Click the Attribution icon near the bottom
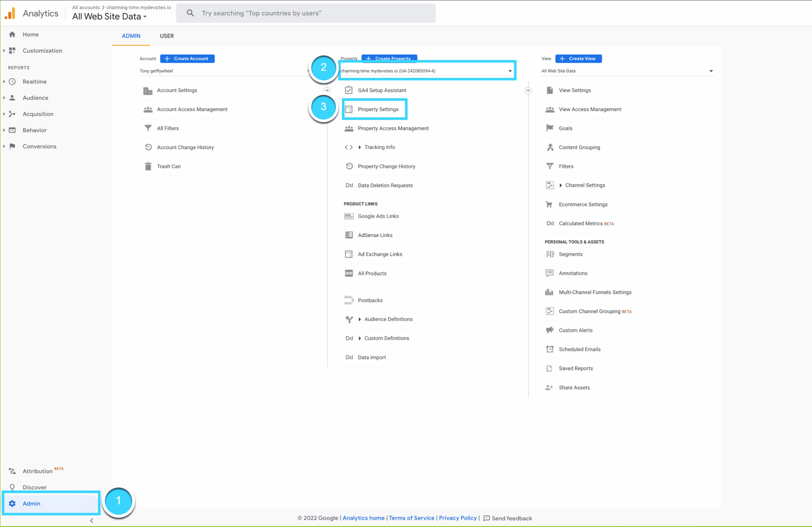 tap(12, 471)
